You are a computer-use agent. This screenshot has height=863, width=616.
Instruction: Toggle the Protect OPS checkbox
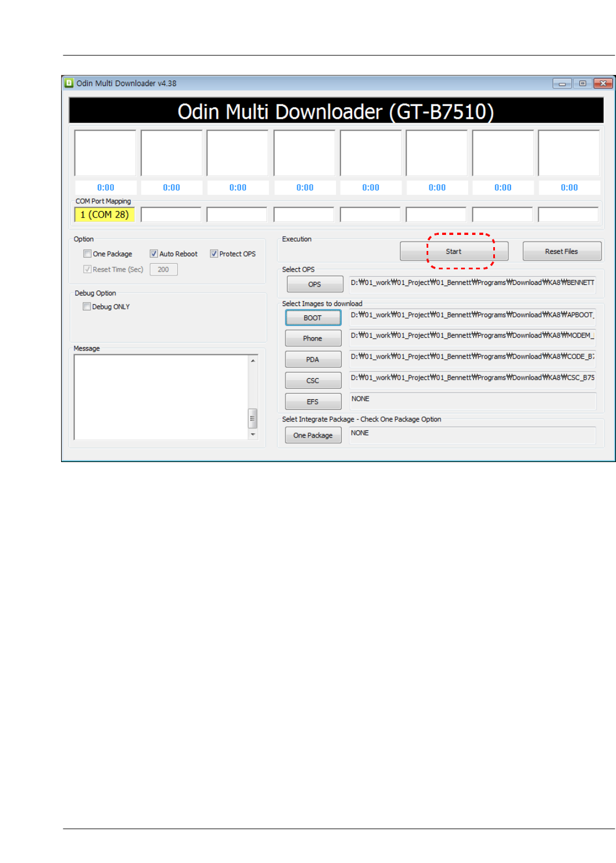[214, 254]
